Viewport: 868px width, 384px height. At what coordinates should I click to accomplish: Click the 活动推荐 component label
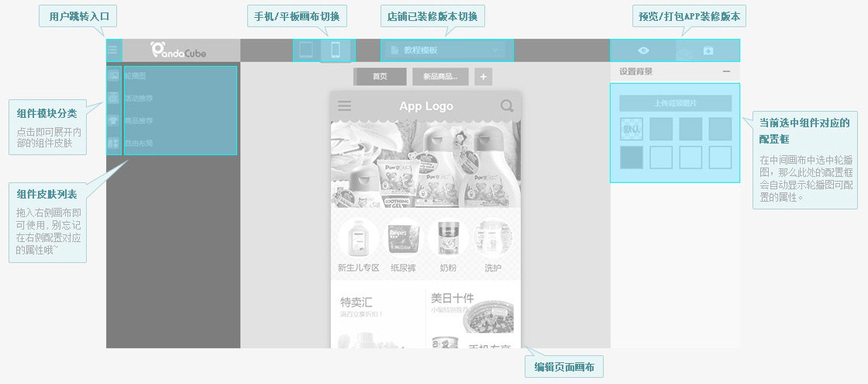point(139,98)
